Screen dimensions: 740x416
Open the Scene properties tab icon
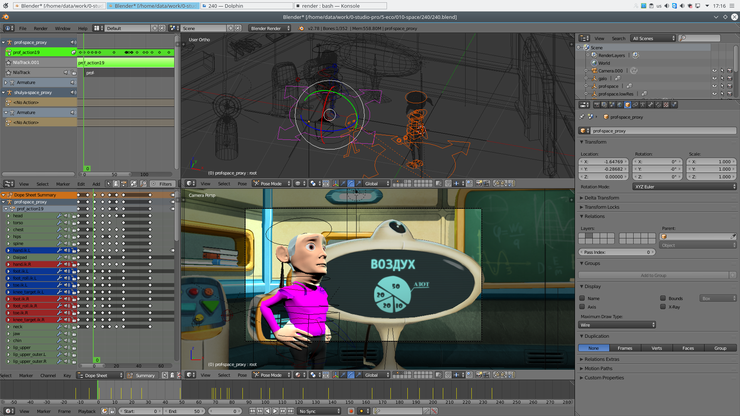point(612,105)
